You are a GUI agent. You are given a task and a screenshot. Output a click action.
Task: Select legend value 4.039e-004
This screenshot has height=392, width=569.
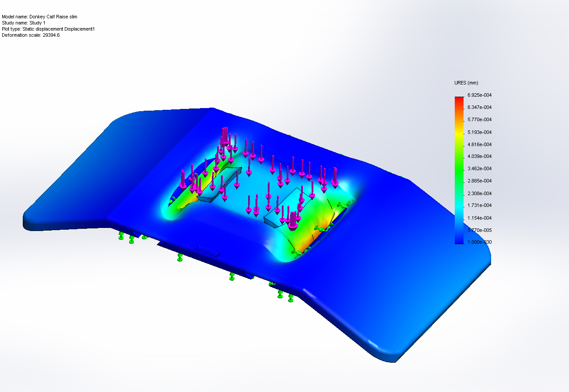pos(479,156)
